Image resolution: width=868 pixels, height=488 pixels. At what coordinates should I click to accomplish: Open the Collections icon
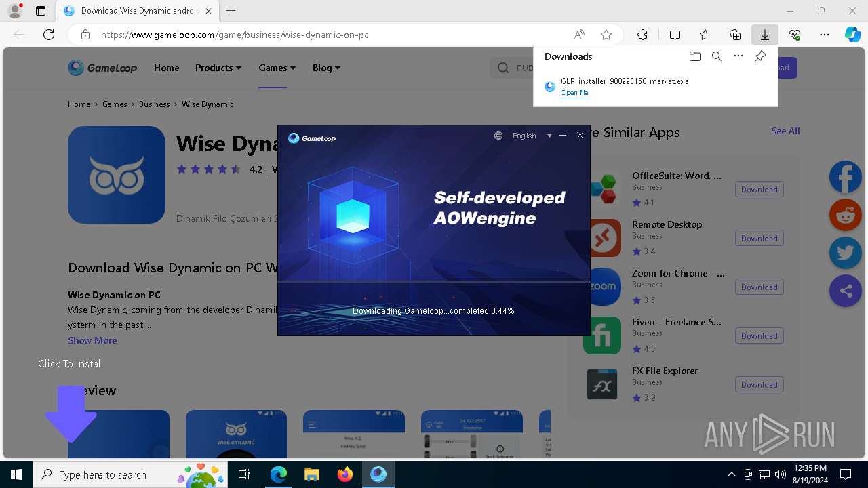pos(735,35)
